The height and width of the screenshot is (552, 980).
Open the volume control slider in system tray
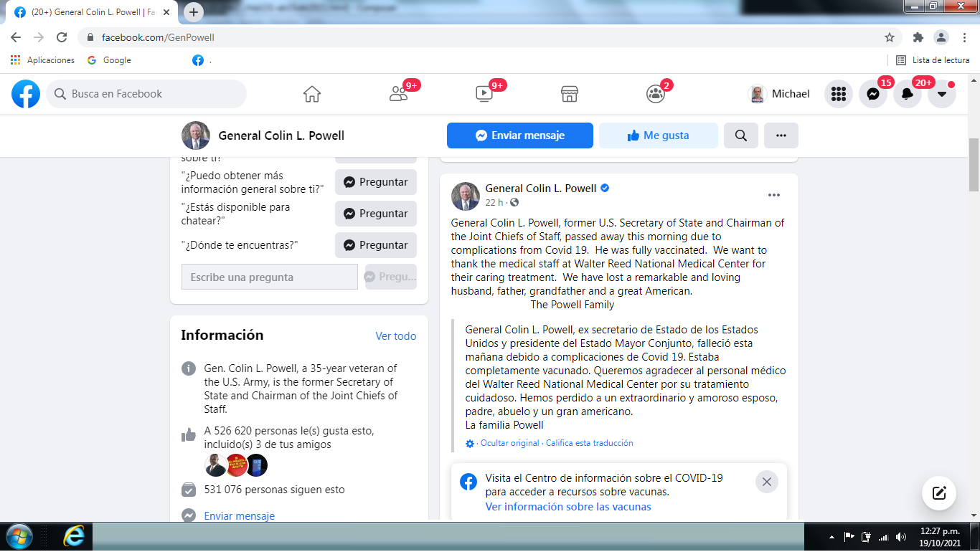[902, 538]
